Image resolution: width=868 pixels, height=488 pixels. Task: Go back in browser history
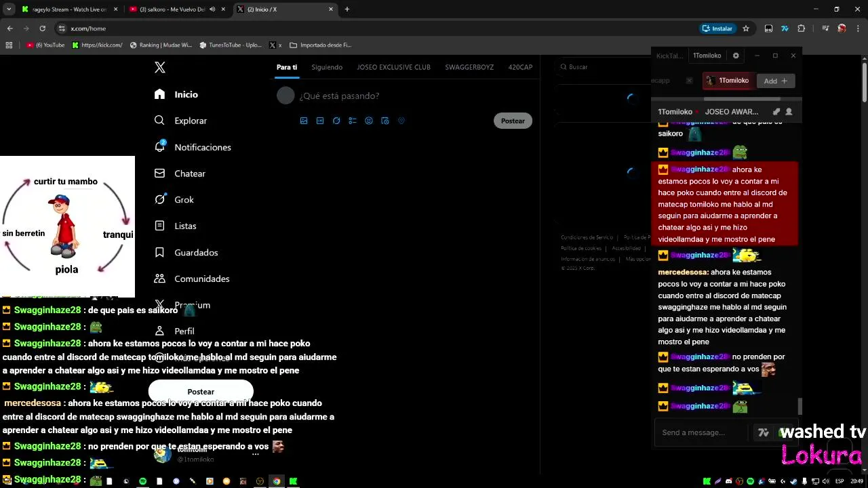coord(10,28)
